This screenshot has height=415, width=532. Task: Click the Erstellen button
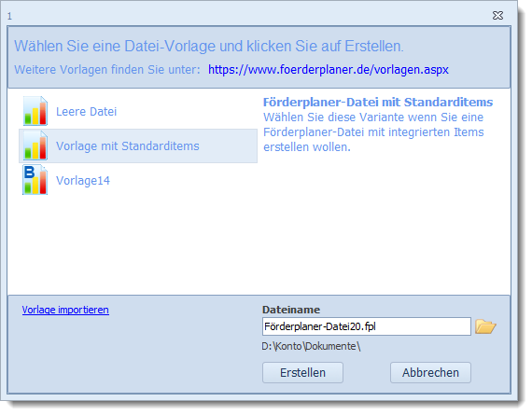(x=302, y=373)
